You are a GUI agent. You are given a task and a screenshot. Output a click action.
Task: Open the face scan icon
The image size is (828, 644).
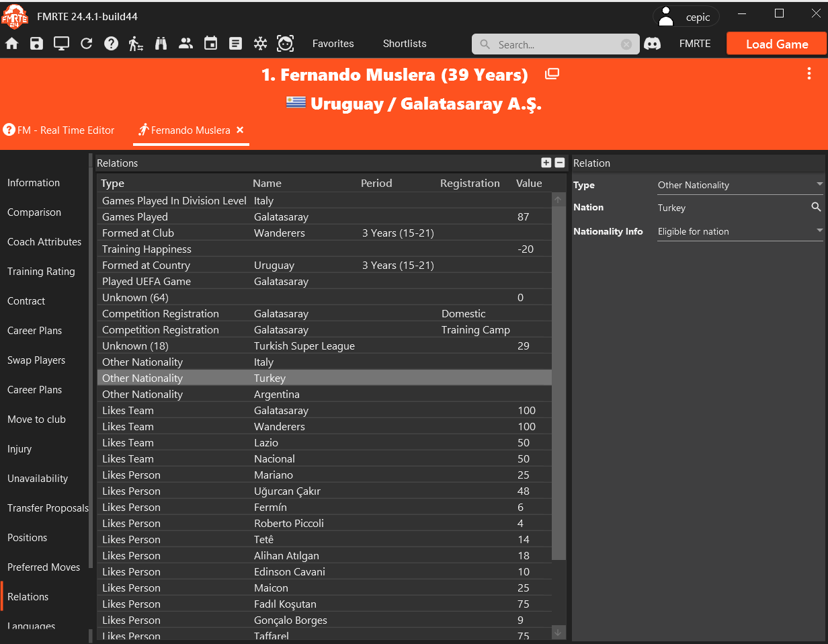tap(286, 44)
